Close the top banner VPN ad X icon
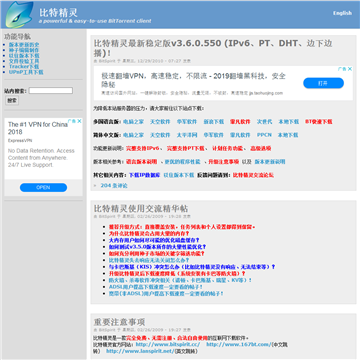The height and width of the screenshot is (360, 360). [350, 69]
